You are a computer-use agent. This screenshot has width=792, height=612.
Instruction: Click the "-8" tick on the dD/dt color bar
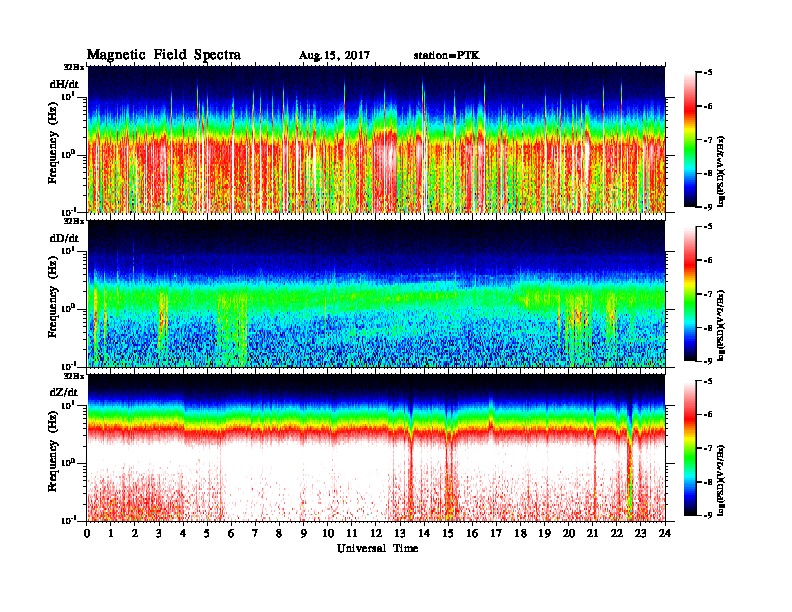pyautogui.click(x=708, y=327)
